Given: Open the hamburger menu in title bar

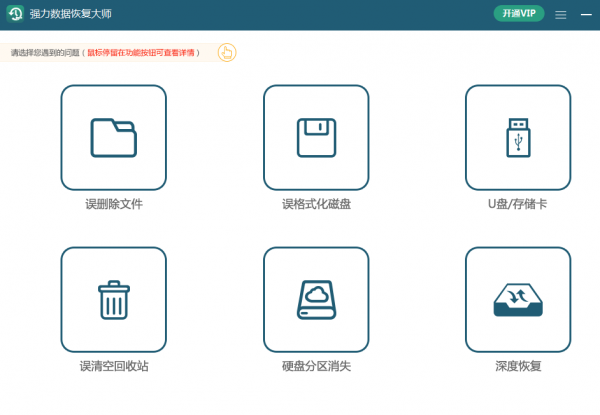Looking at the screenshot, I should coord(561,15).
